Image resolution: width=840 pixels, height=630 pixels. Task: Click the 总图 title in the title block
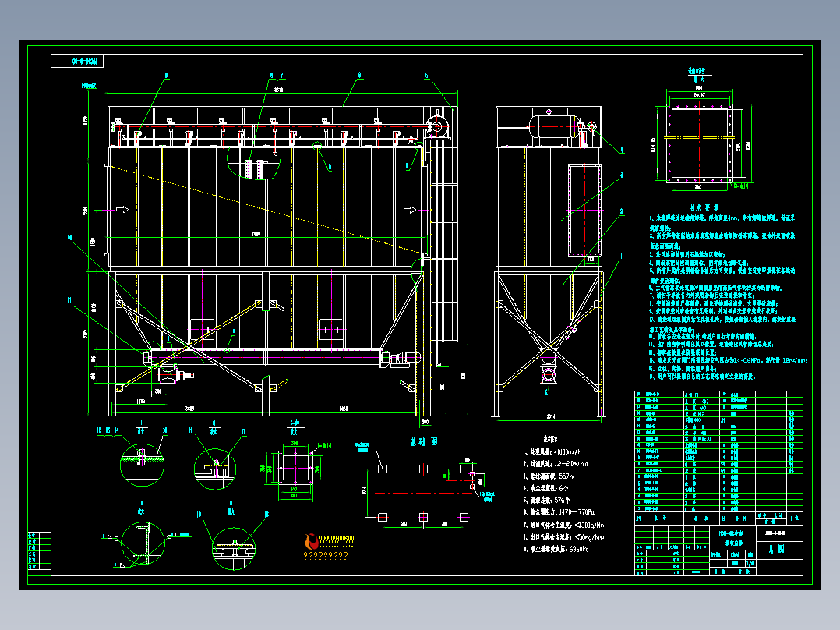tap(778, 549)
